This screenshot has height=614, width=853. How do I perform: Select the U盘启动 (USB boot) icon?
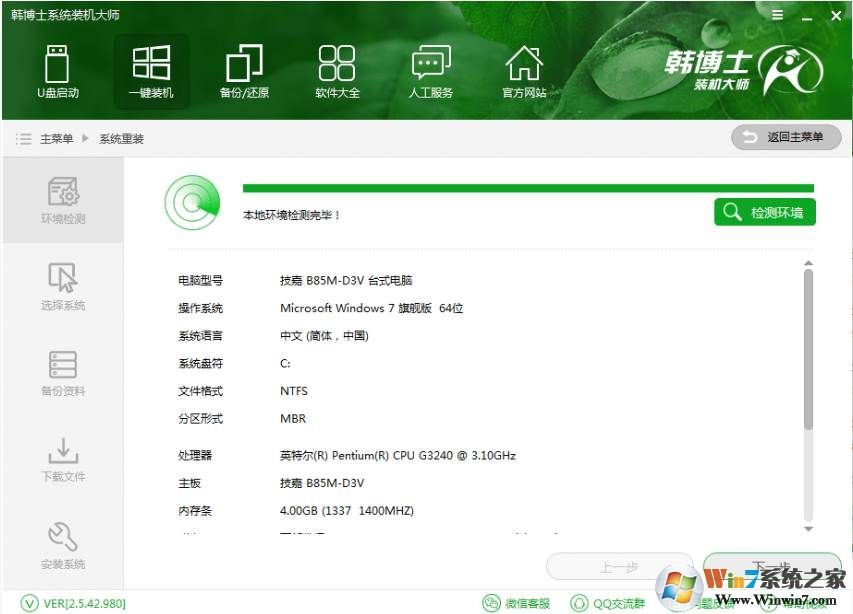[57, 70]
